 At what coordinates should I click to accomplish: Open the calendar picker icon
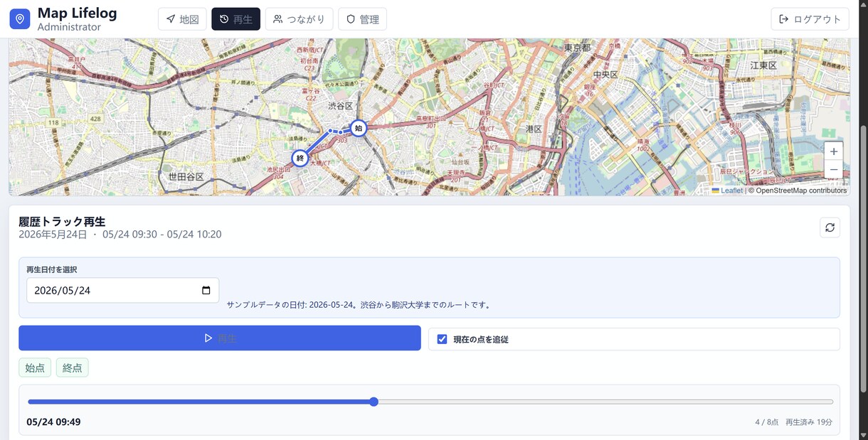pyautogui.click(x=206, y=290)
